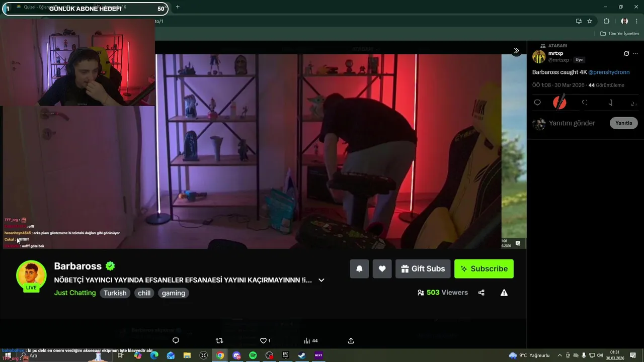Open Microsoft Edge from the taskbar
644x362 pixels.
click(x=154, y=355)
